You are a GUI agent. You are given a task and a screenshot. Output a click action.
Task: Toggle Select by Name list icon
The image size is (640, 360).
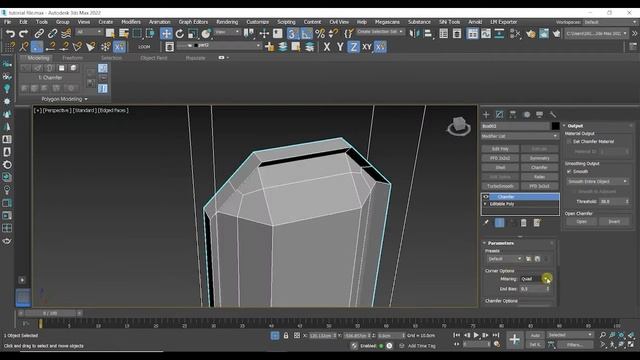[124, 33]
